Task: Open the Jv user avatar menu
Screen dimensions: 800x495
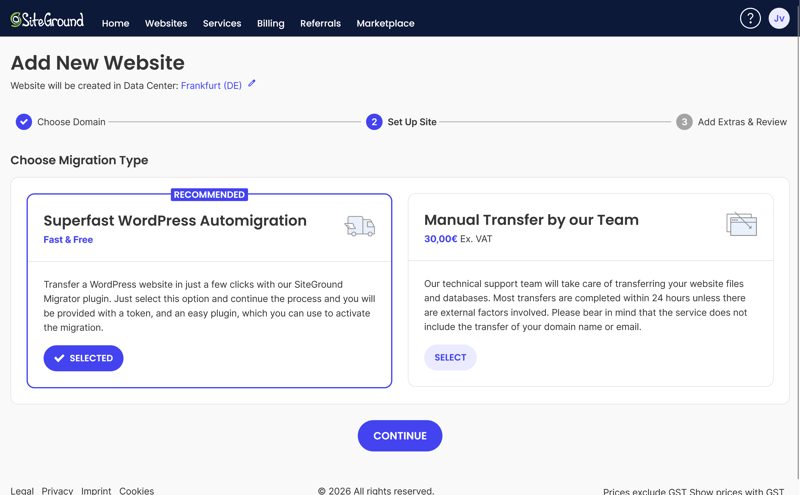Action: (779, 19)
